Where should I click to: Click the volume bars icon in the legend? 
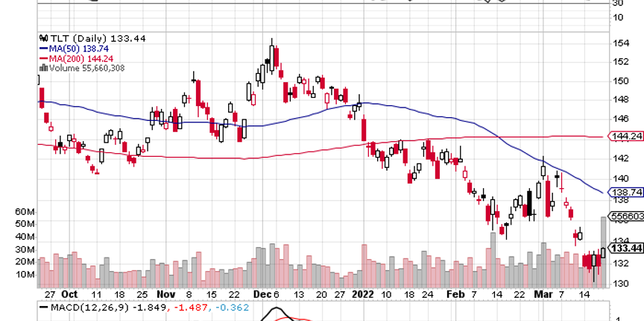point(42,67)
